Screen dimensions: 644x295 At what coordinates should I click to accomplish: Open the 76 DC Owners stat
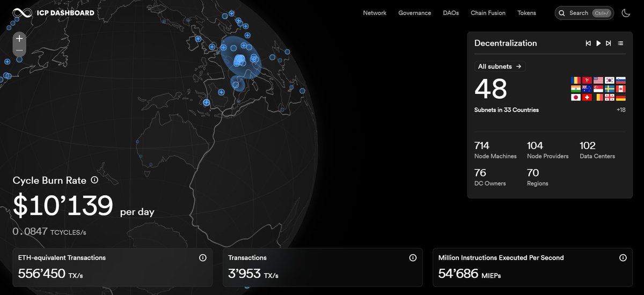coord(490,178)
